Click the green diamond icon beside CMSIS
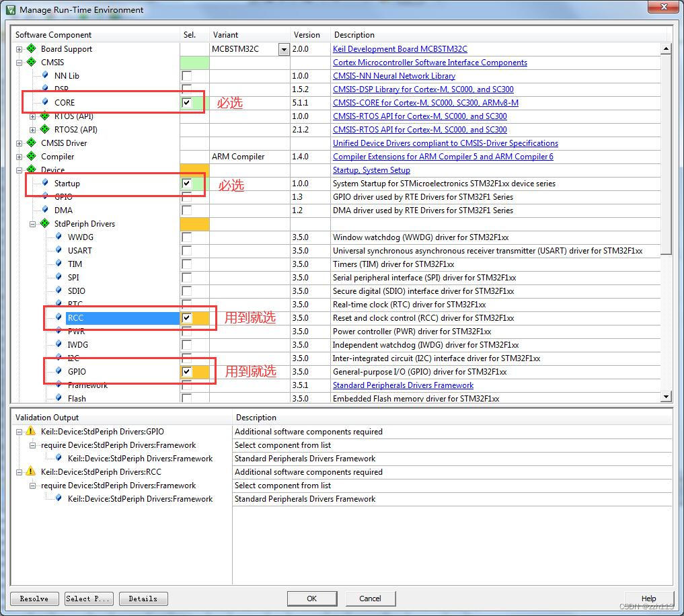The width and height of the screenshot is (684, 616). click(x=31, y=62)
